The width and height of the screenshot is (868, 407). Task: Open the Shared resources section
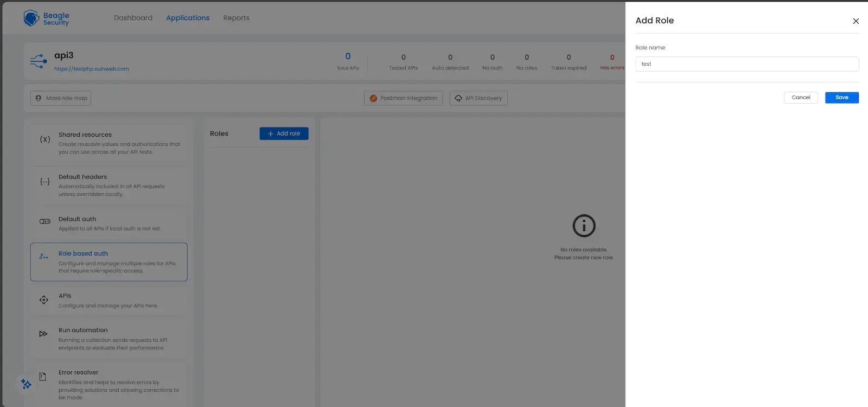click(x=109, y=143)
